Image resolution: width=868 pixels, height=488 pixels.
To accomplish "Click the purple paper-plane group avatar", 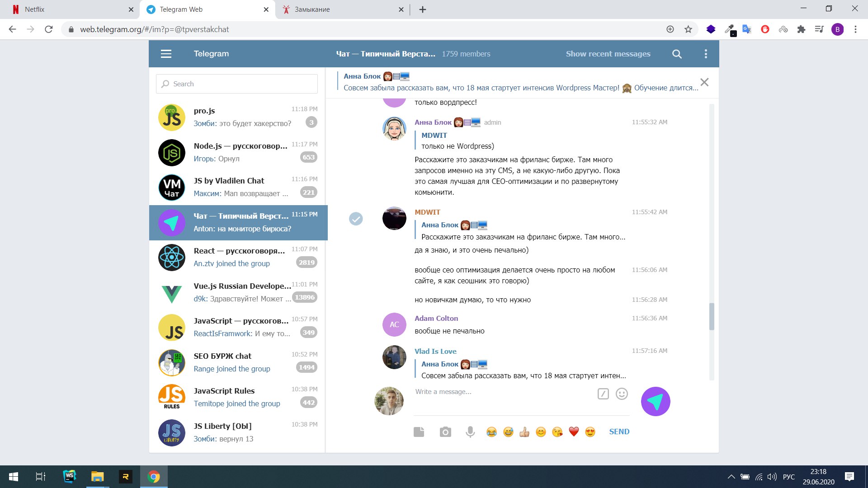I will tap(656, 401).
